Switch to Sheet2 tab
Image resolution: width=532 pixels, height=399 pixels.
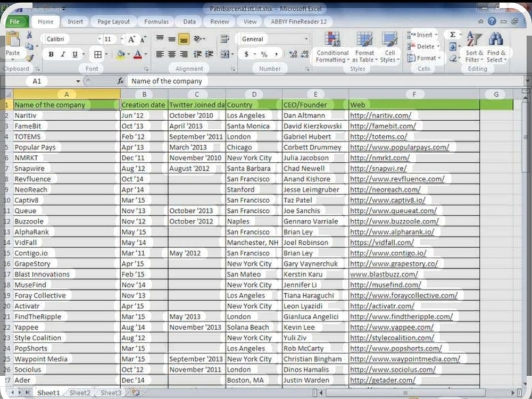point(80,393)
